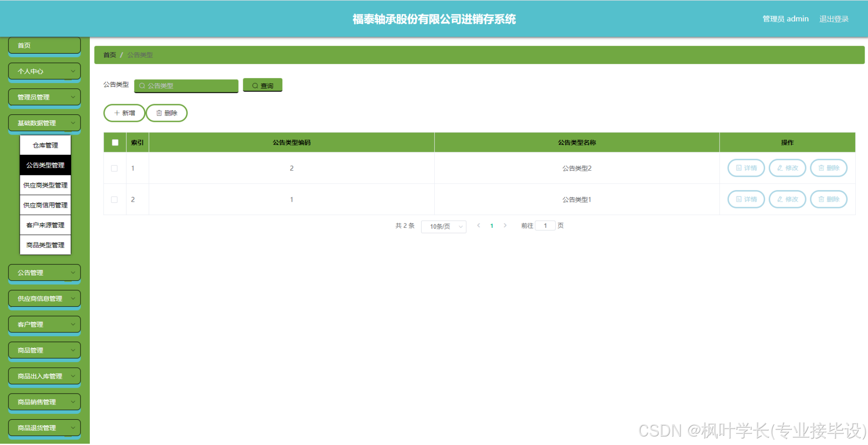The width and height of the screenshot is (868, 445).
Task: Check the checkbox for index 2 row
Action: point(114,200)
